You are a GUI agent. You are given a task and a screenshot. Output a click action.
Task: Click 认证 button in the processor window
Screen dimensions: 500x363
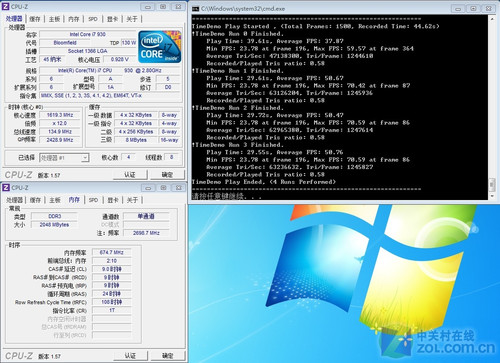[x=130, y=174]
